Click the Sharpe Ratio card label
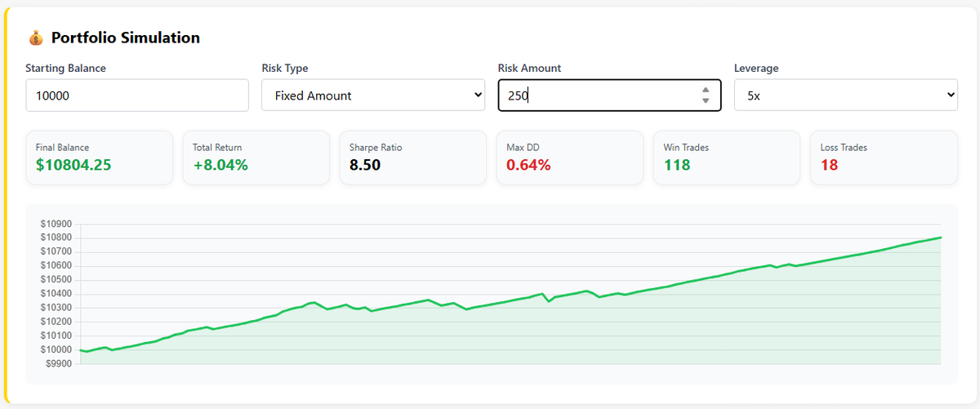This screenshot has height=409, width=980. click(x=376, y=147)
